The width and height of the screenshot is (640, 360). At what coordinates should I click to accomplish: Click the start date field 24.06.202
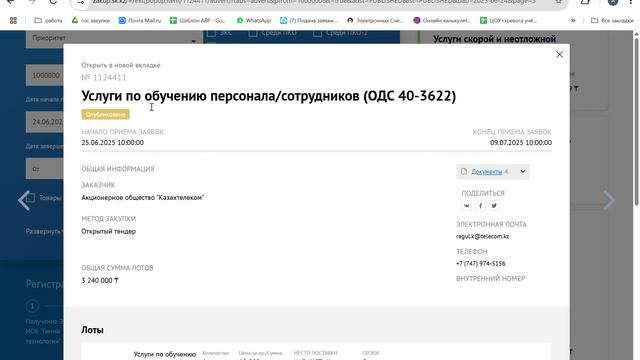click(x=44, y=122)
